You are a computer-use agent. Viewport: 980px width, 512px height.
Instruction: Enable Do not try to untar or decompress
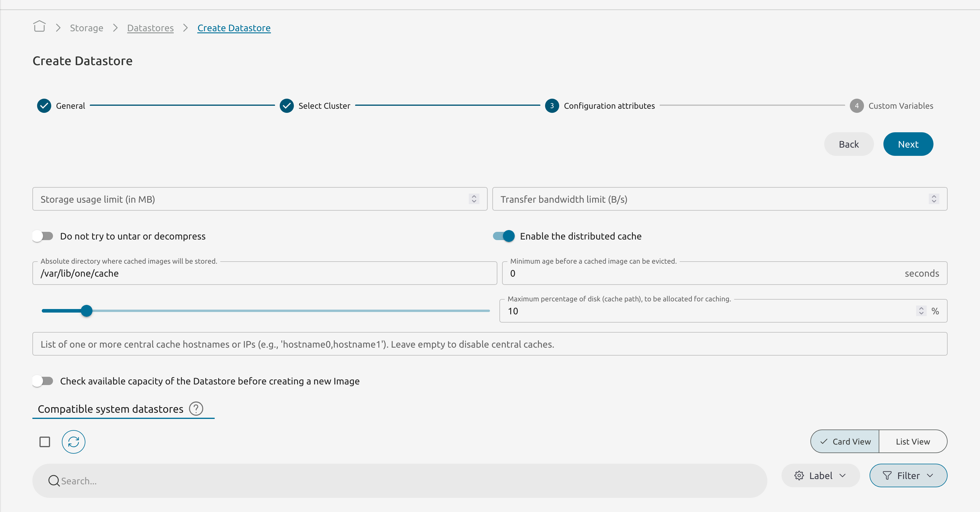(x=43, y=236)
